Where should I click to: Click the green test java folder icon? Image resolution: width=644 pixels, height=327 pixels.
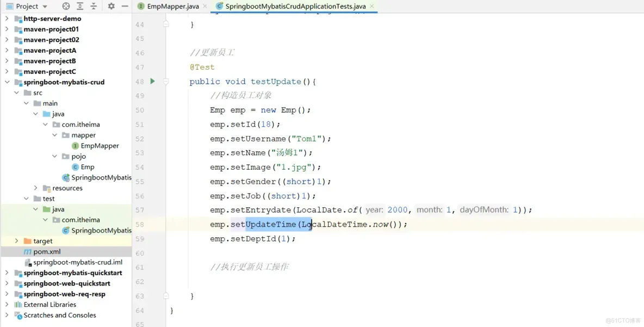46,209
